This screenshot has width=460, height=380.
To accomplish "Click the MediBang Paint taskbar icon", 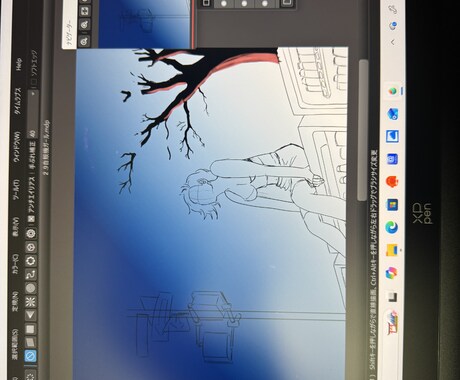I will [x=393, y=90].
